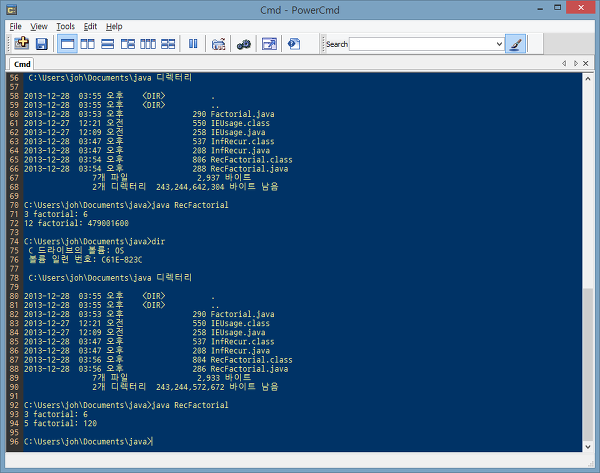Image resolution: width=600 pixels, height=473 pixels.
Task: Close the current Cmd tab
Action: (585, 63)
